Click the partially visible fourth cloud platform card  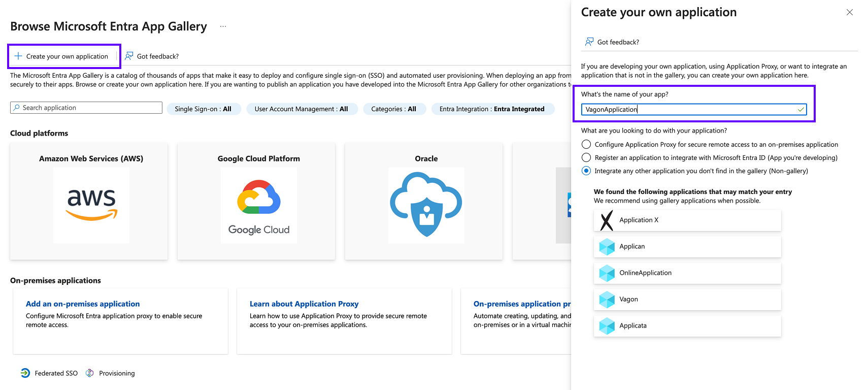tap(542, 201)
